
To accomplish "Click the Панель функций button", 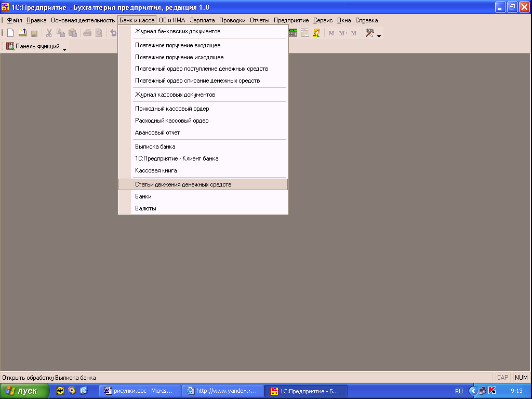I will (33, 46).
